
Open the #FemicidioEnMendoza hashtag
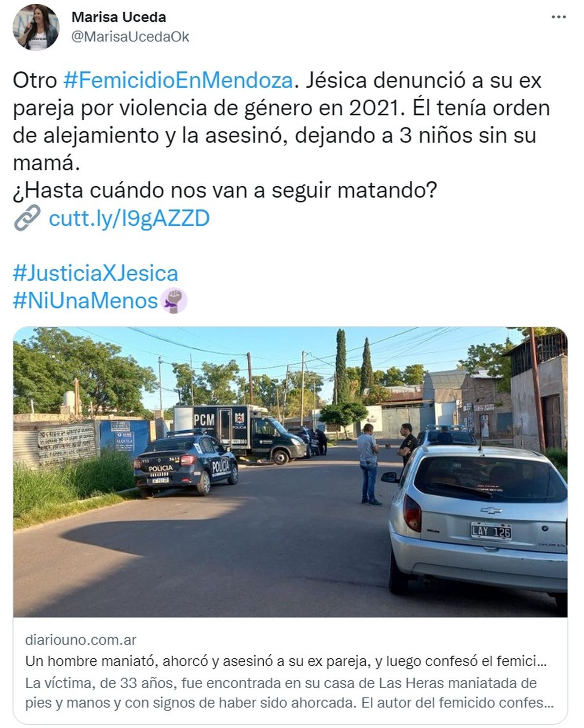coord(178,81)
